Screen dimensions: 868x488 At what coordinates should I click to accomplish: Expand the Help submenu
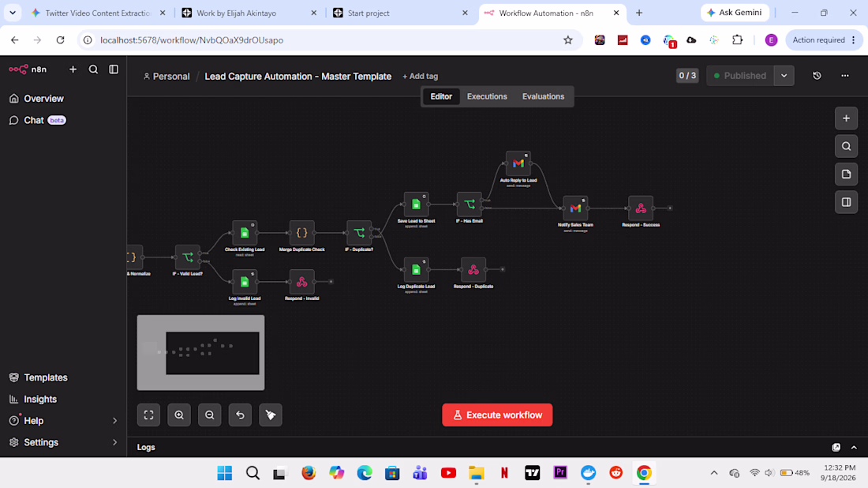click(114, 421)
